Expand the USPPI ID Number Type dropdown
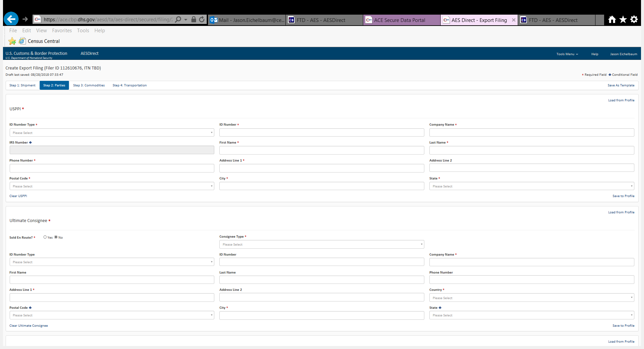 point(112,133)
